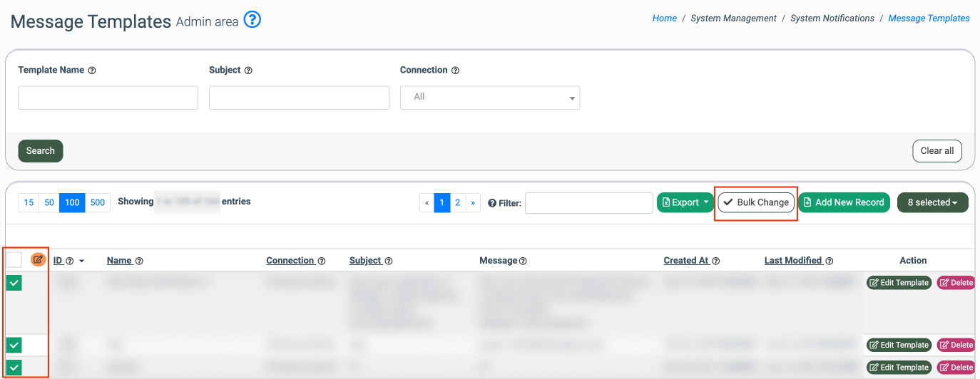Go to page 2 of results
The height and width of the screenshot is (379, 980).
tap(457, 202)
